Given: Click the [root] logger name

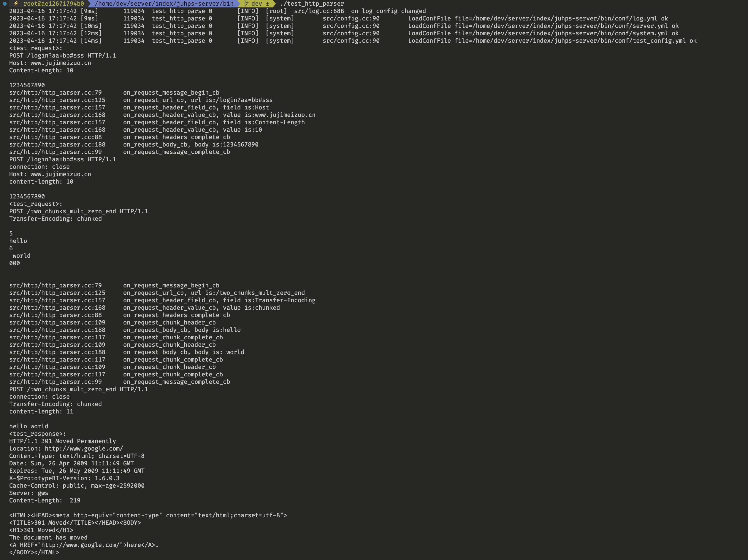Looking at the screenshot, I should point(276,11).
